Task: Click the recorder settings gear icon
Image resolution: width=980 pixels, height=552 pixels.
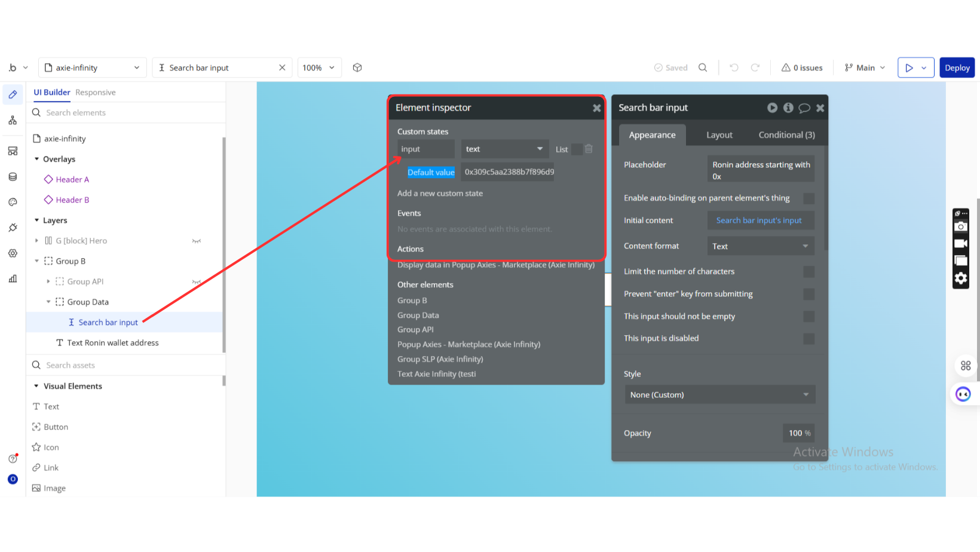Action: [x=961, y=278]
